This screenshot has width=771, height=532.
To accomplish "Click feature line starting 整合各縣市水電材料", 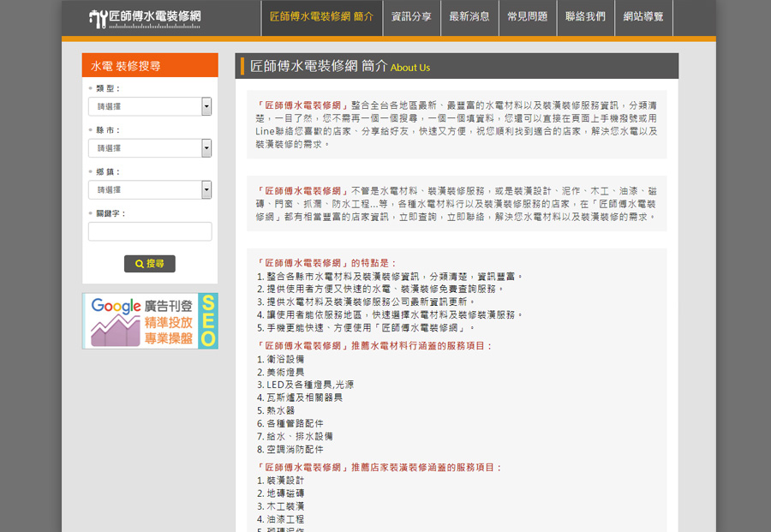I will point(390,277).
